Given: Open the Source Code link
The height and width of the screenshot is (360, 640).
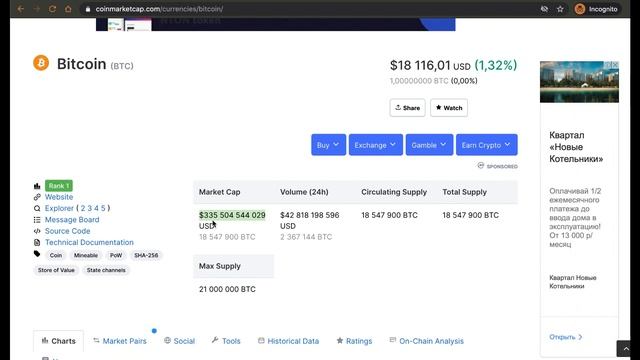Looking at the screenshot, I should click(67, 231).
